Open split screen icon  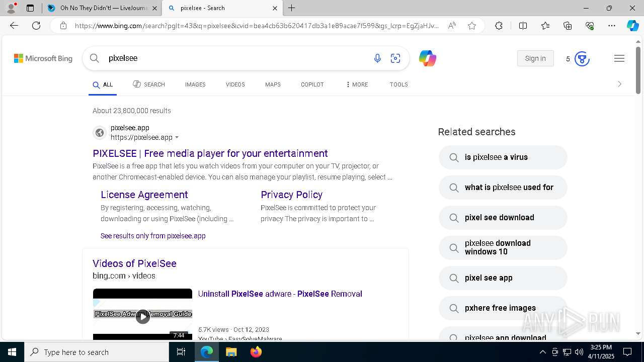tap(523, 26)
